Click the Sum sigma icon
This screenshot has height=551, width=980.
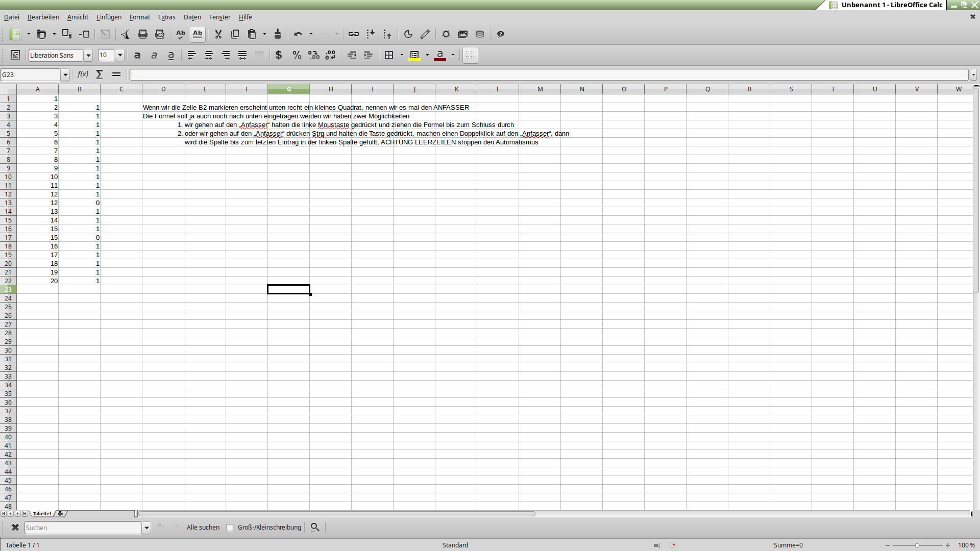[100, 74]
